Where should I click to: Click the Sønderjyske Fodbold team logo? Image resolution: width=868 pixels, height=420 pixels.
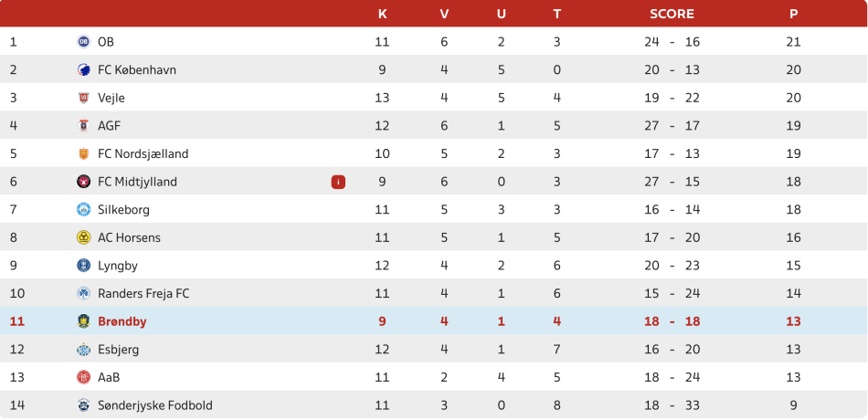(83, 405)
